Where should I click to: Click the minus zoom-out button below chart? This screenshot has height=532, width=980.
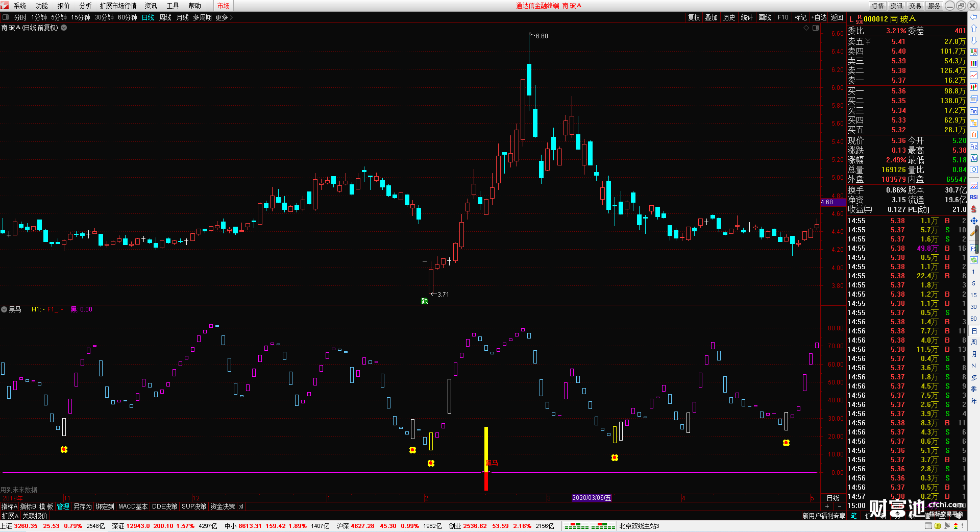tap(839, 506)
